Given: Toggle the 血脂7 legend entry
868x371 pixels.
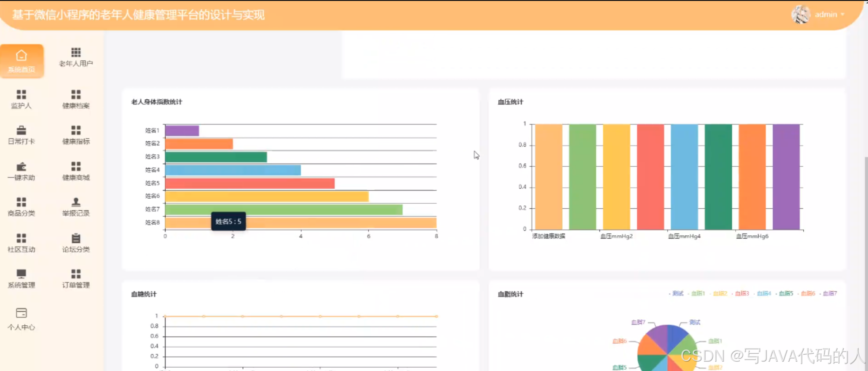Looking at the screenshot, I should point(828,294).
